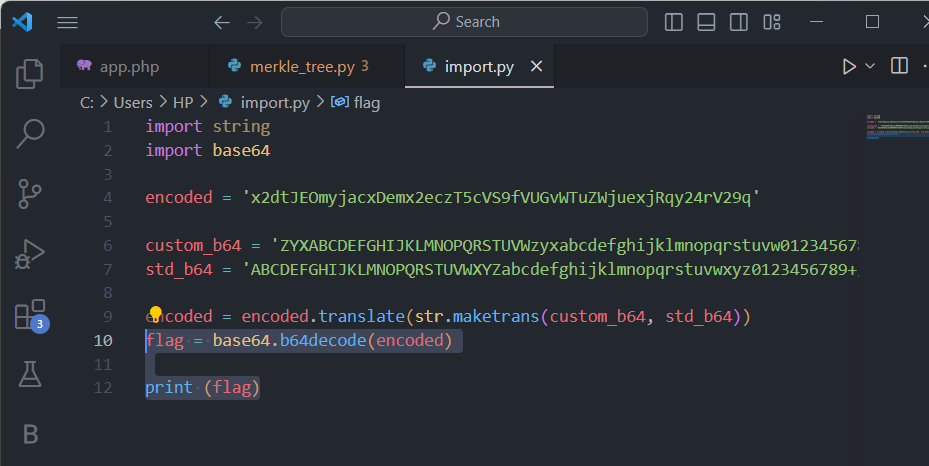929x466 pixels.
Task: Click the lightbulb code action on line 9
Action: (155, 313)
